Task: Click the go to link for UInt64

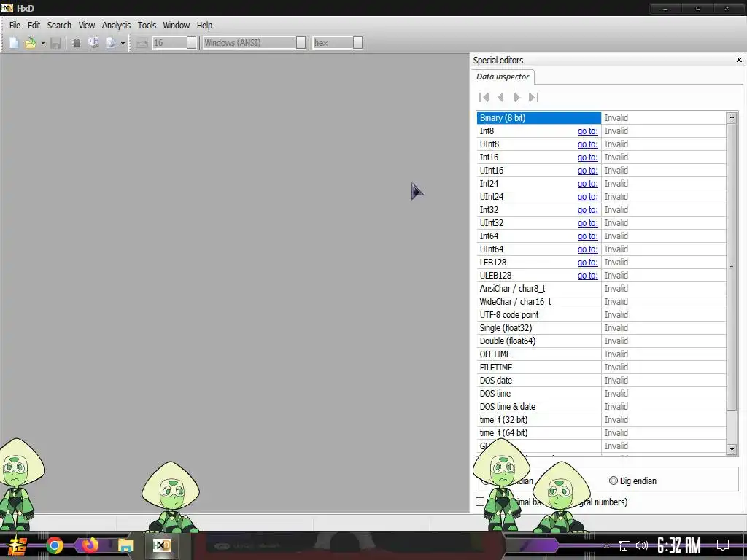Action: click(587, 249)
